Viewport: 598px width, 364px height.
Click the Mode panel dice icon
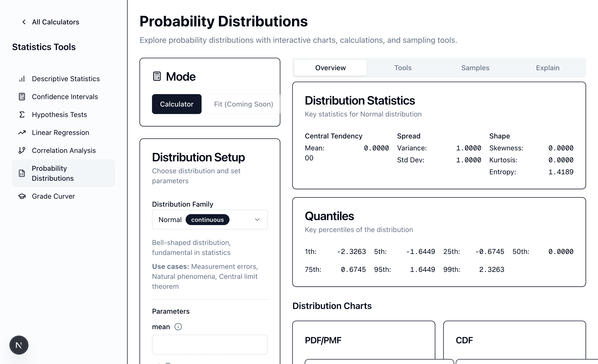point(157,76)
